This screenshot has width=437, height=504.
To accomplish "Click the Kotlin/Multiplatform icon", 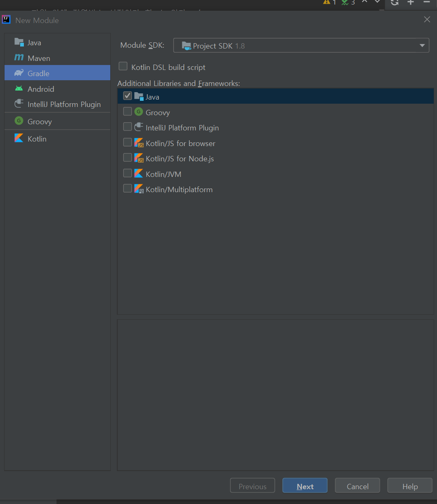I will 139,189.
